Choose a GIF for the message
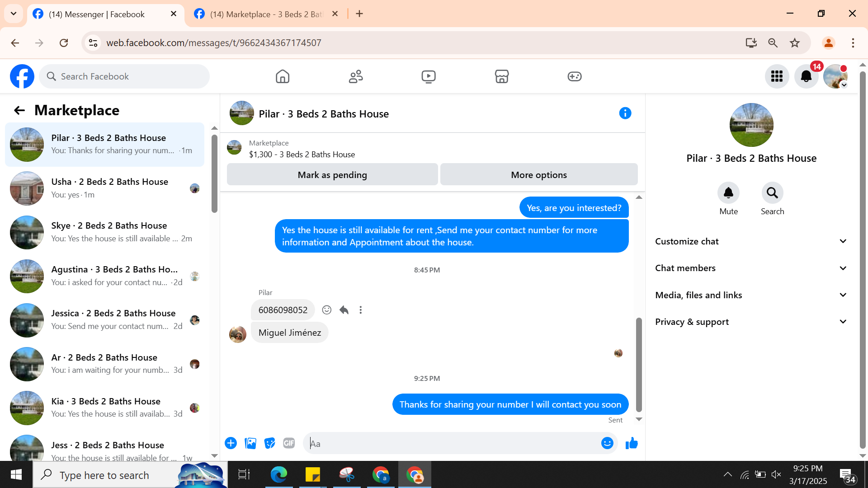Viewport: 868px width, 488px height. (289, 443)
